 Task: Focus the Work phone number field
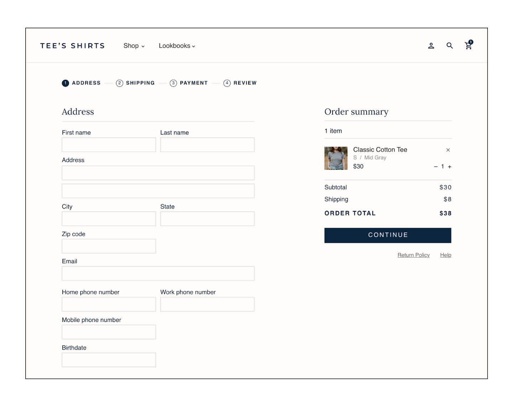207,304
